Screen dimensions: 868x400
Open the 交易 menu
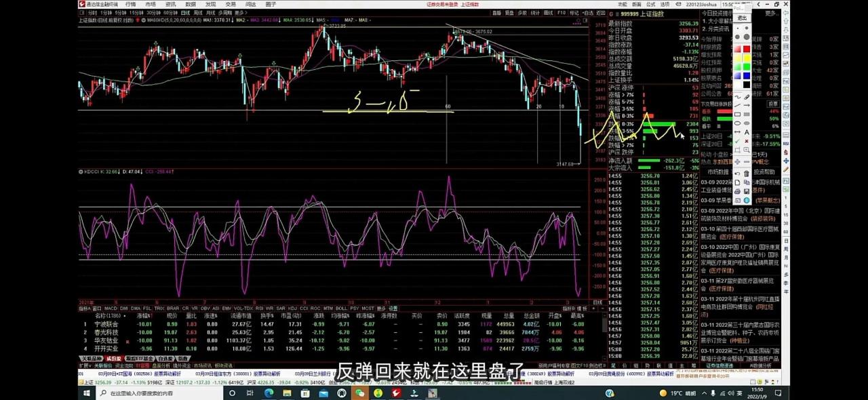[x=231, y=4]
